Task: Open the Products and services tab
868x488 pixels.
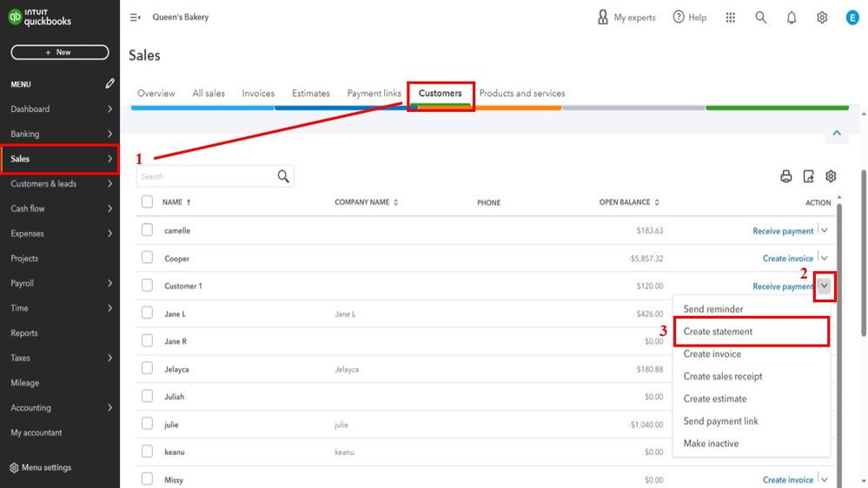Action: pyautogui.click(x=522, y=94)
